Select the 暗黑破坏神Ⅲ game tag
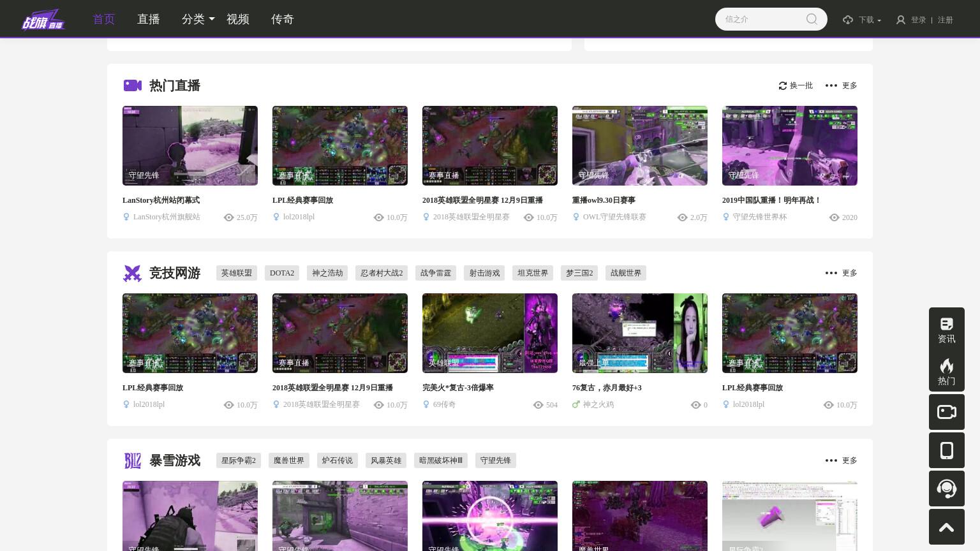980x551 pixels. point(441,460)
